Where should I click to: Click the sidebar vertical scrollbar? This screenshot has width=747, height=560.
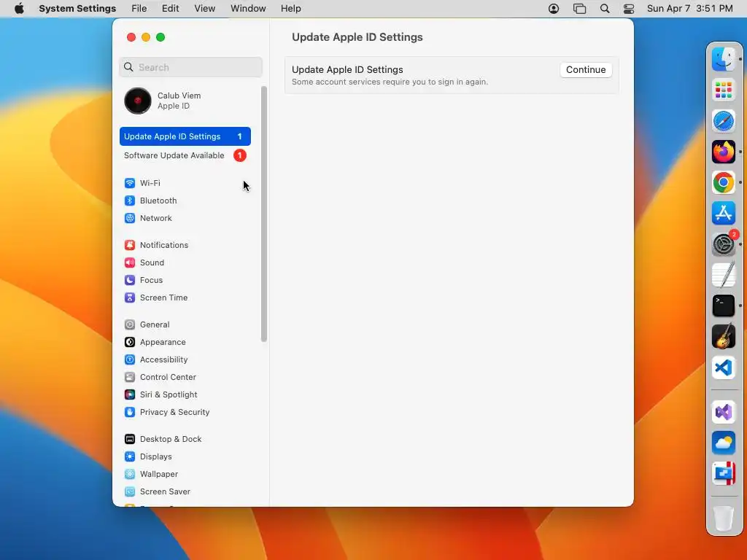(x=264, y=214)
